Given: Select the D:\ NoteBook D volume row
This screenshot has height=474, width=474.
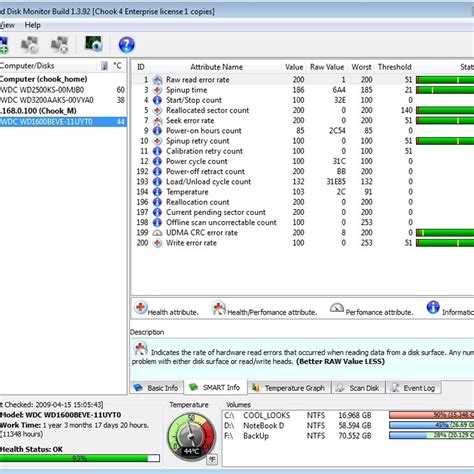Looking at the screenshot, I should 349,426.
